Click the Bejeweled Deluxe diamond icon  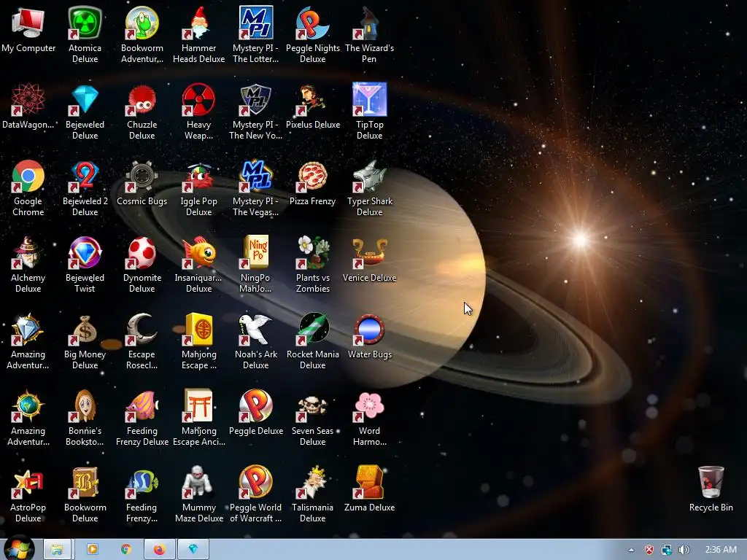pyautogui.click(x=85, y=99)
